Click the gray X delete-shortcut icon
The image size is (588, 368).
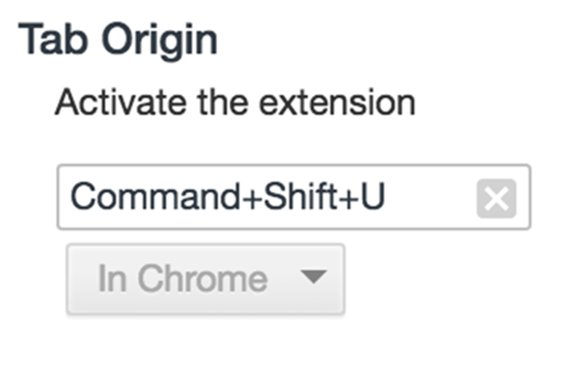coord(496,199)
